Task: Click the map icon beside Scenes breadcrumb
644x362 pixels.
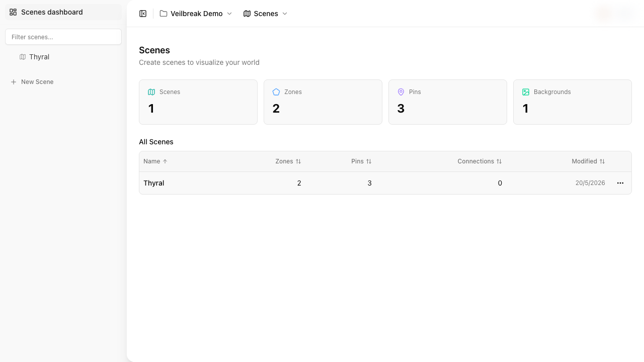Action: (x=247, y=14)
